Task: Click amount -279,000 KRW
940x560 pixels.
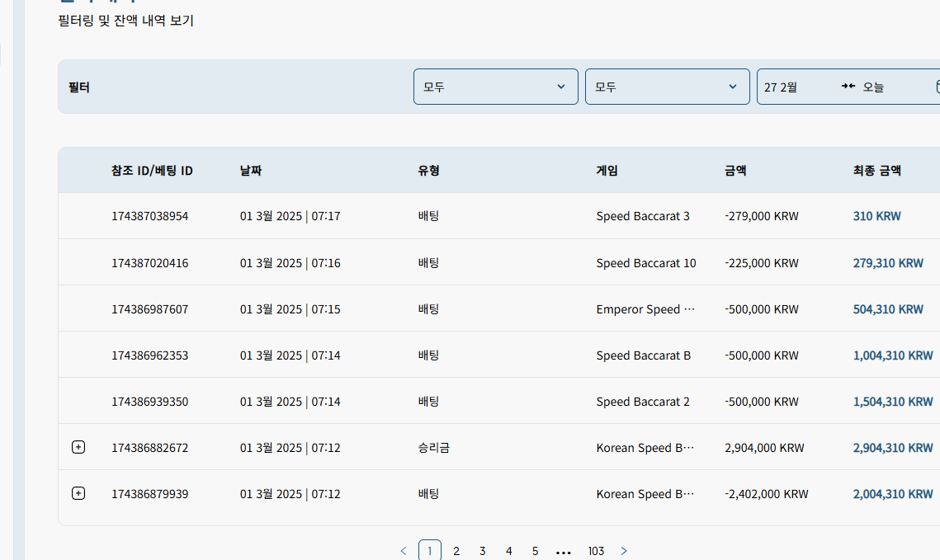Action: [x=762, y=216]
